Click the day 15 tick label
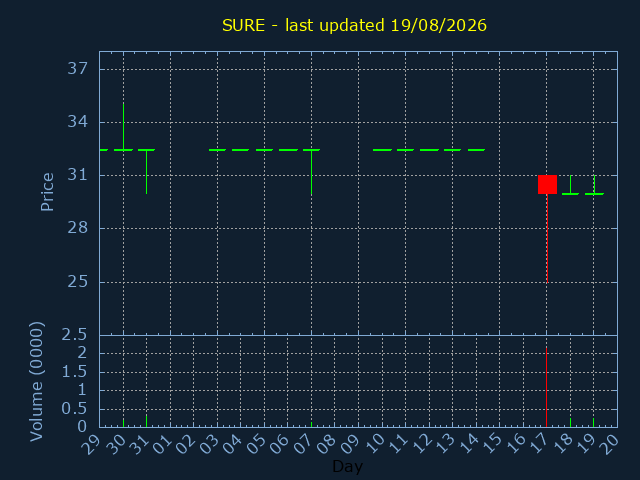 (x=492, y=444)
